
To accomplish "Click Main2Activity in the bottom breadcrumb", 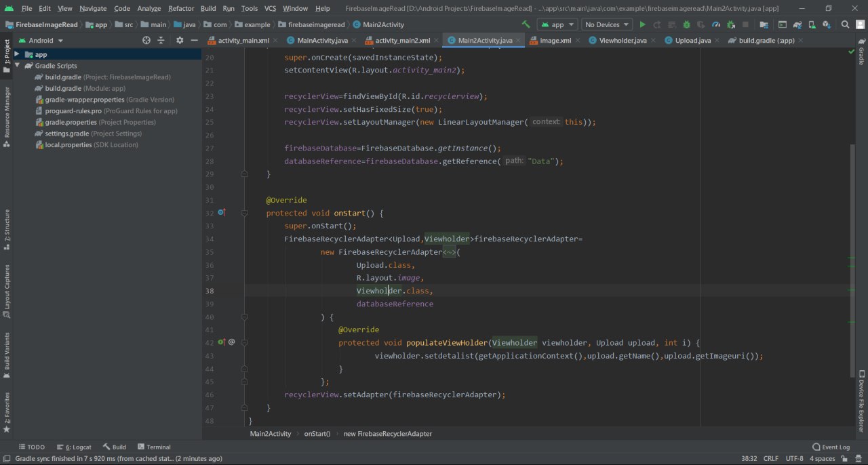I will tap(271, 433).
